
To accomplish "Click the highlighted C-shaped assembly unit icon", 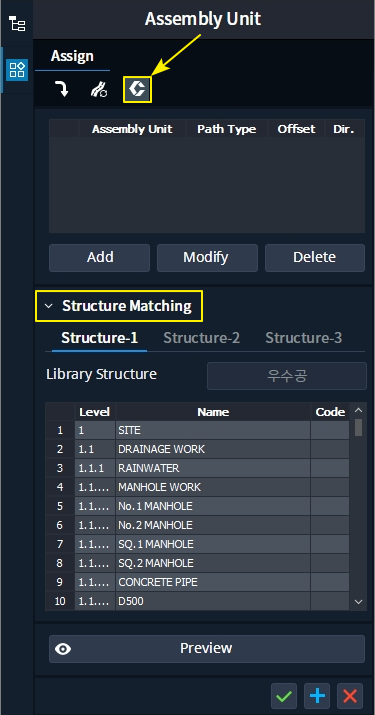I will (137, 89).
